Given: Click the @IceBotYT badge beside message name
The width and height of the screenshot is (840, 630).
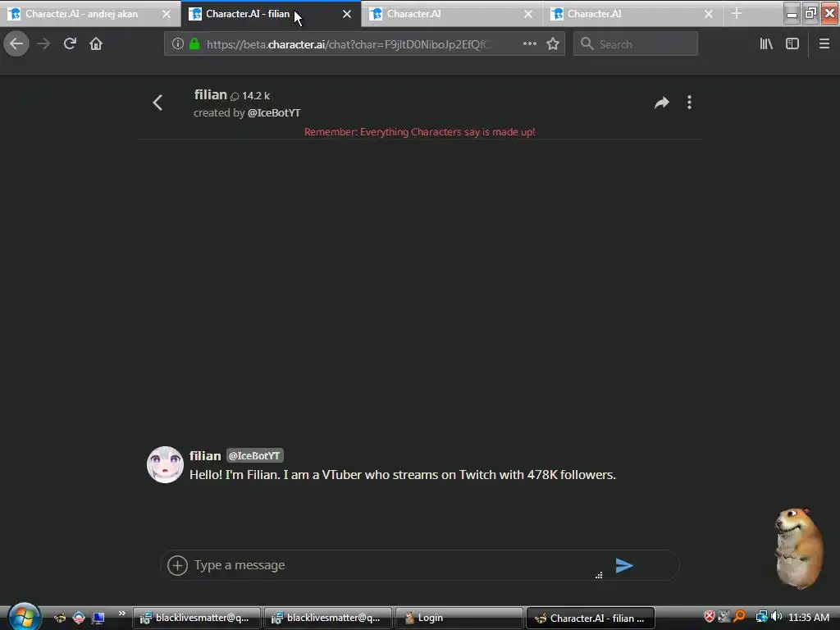Looking at the screenshot, I should (x=254, y=456).
